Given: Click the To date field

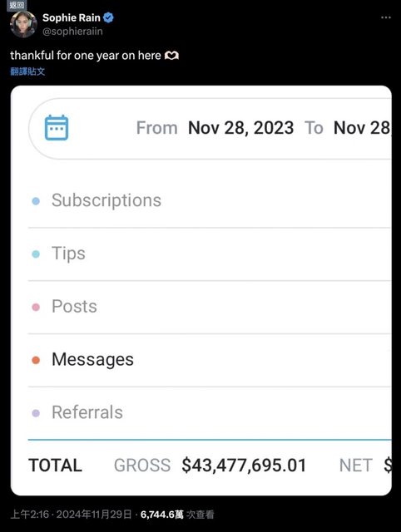Looking at the screenshot, I should pyautogui.click(x=362, y=128).
